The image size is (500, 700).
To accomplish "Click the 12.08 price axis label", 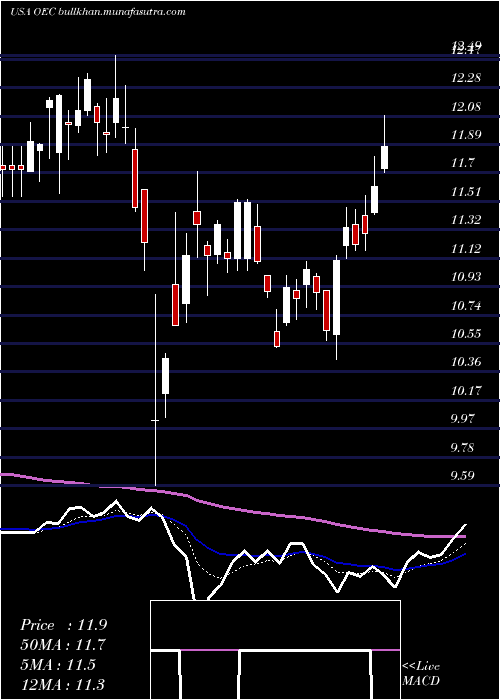I will [466, 107].
